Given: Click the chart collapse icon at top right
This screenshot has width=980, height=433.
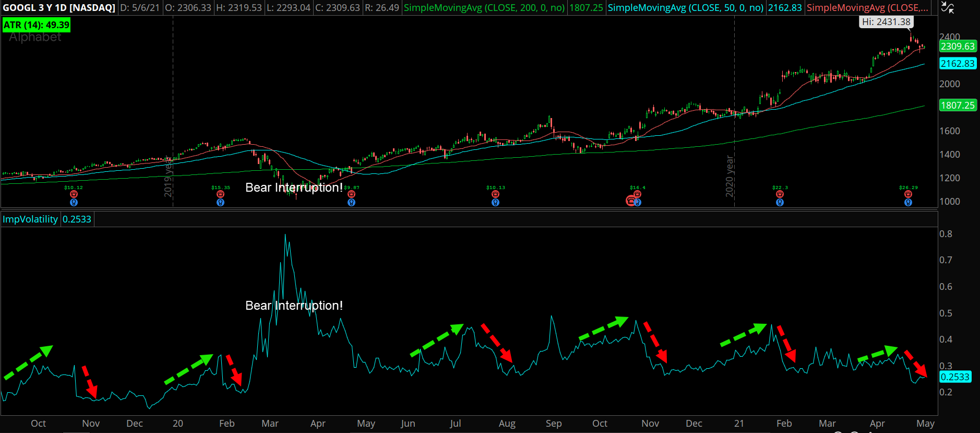Looking at the screenshot, I should point(947,7).
